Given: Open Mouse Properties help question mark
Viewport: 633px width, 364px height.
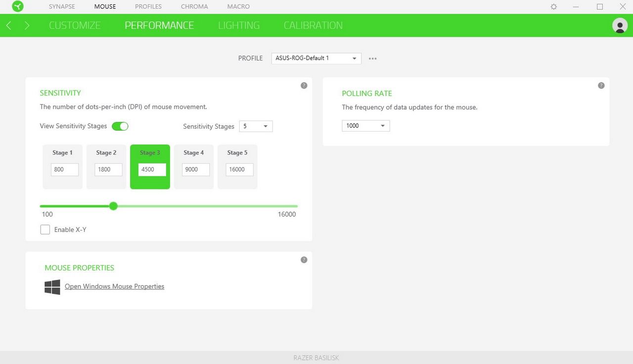Looking at the screenshot, I should (304, 260).
